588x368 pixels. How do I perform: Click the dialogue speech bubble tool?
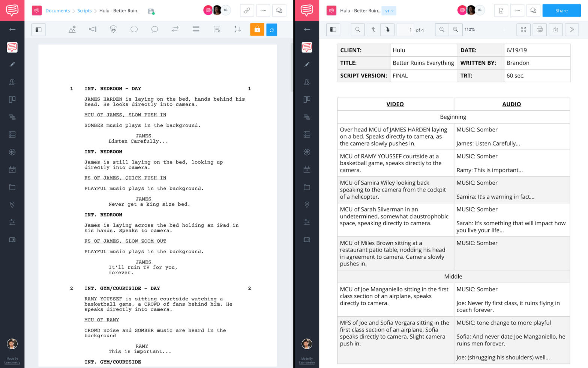[154, 29]
